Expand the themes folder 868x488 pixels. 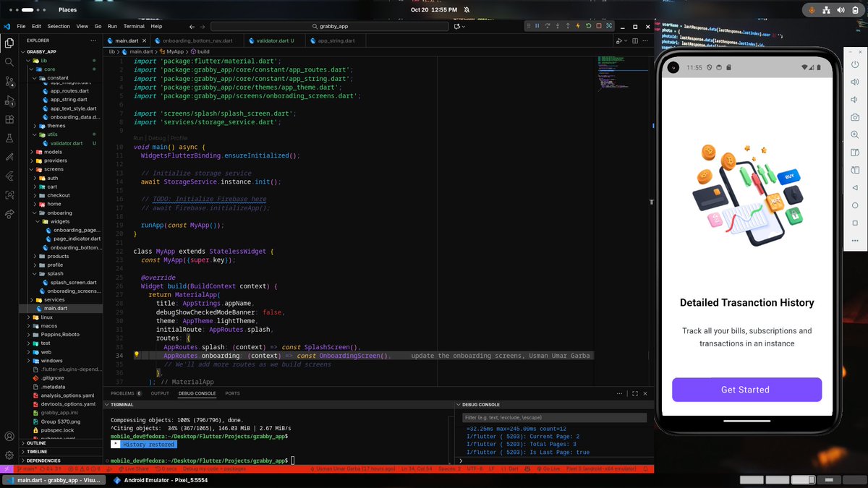[56, 126]
